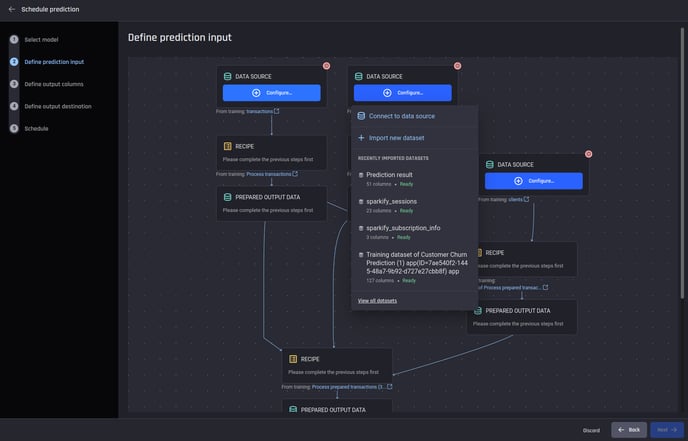Click the database icon of clients DATA SOURCE
Image resolution: width=688 pixels, height=441 pixels.
[490, 165]
